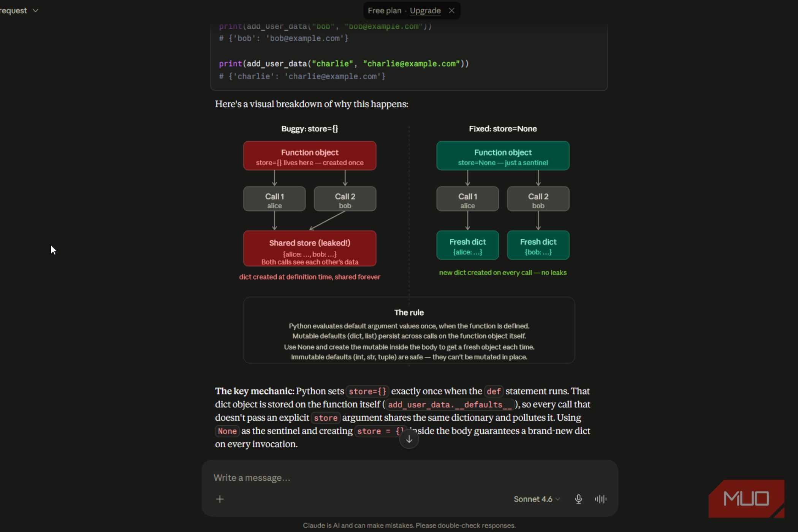
Task: Click 'The rule' heading text
Action: pyautogui.click(x=409, y=313)
